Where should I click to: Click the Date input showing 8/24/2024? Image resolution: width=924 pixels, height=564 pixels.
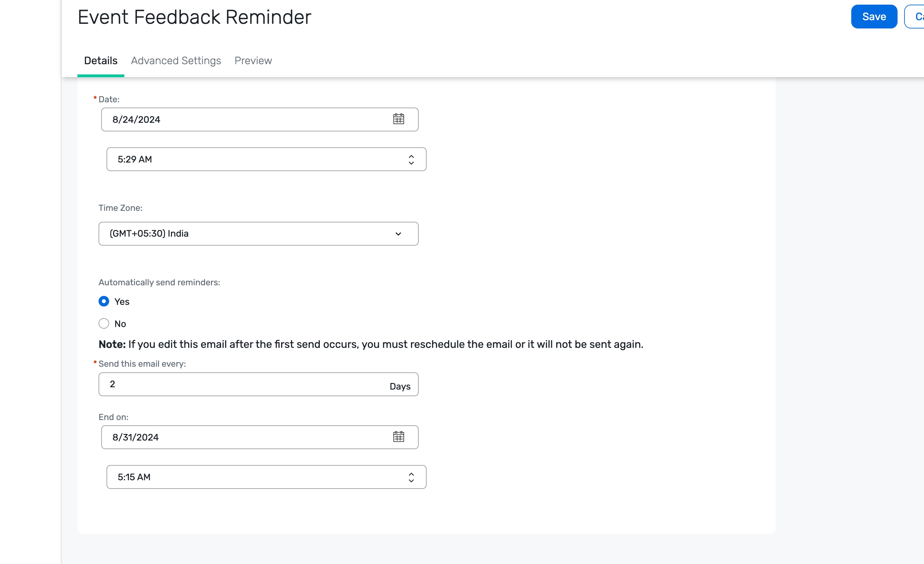pyautogui.click(x=260, y=119)
